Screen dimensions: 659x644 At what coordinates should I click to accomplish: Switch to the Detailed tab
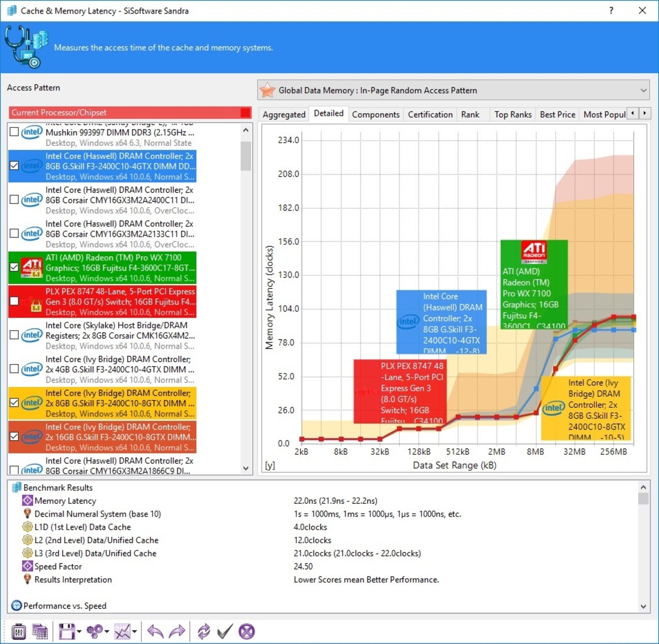pos(329,113)
